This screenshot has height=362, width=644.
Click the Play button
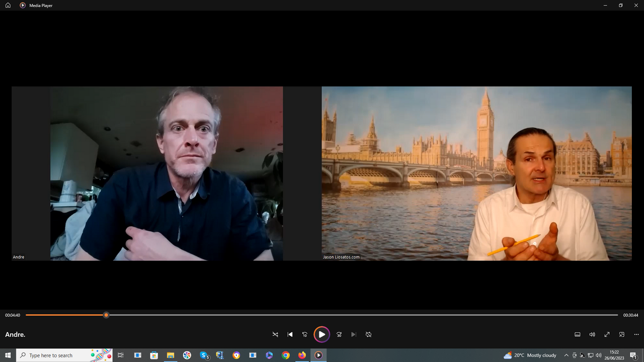point(321,334)
